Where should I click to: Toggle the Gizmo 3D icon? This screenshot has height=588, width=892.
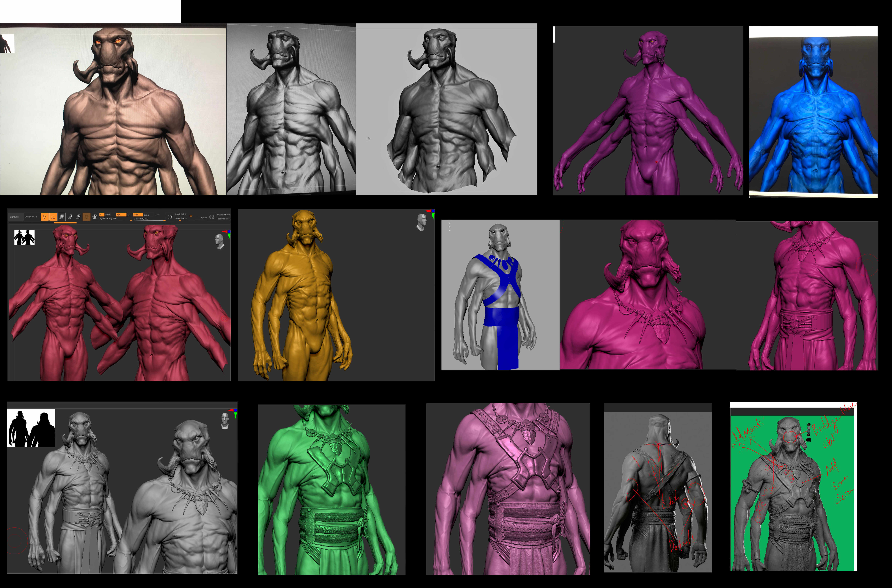tap(87, 217)
